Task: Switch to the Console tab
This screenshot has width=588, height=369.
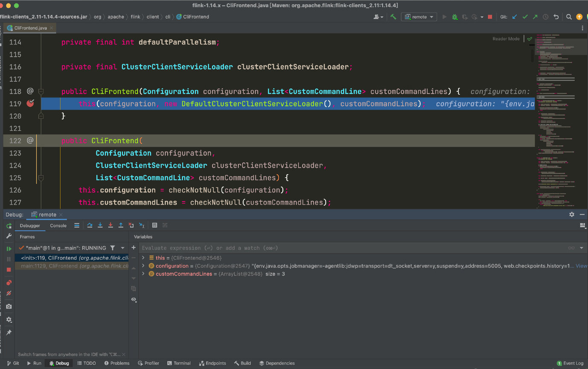Action: [x=58, y=225]
